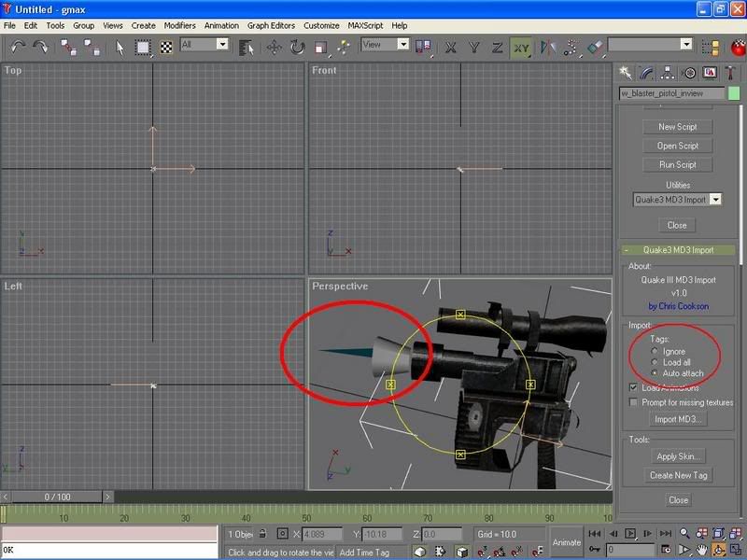The height and width of the screenshot is (560, 747).
Task: Click the Select by Name list icon
Action: tap(246, 48)
